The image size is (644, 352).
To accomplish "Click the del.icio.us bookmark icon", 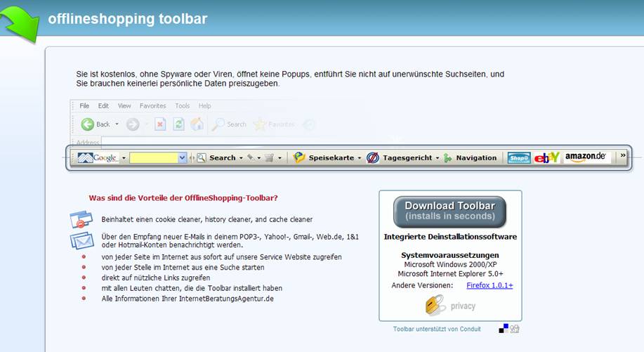I will point(504,328).
